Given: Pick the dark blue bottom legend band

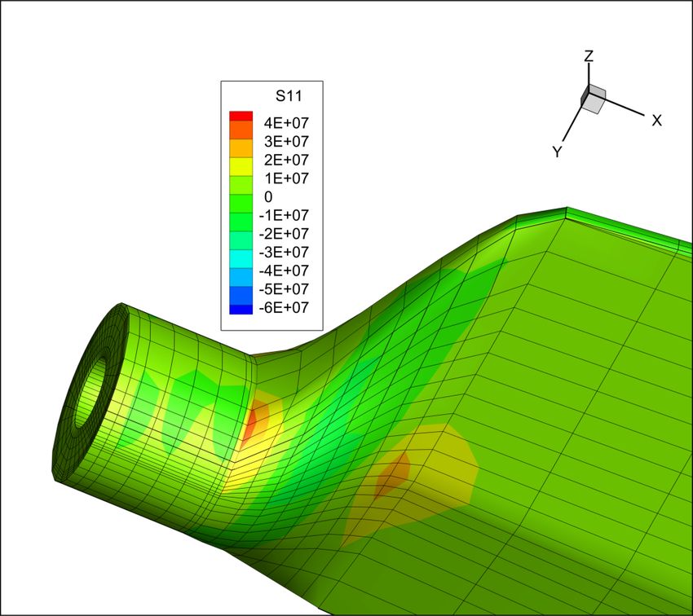Looking at the screenshot, I should pos(241,310).
